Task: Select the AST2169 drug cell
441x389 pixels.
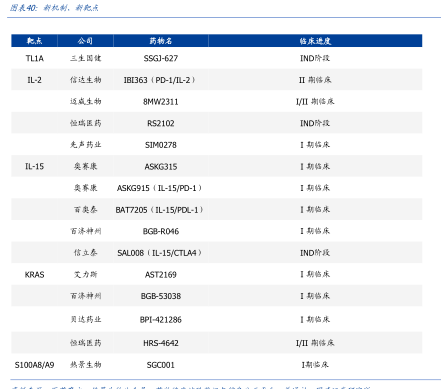Action: 161,275
